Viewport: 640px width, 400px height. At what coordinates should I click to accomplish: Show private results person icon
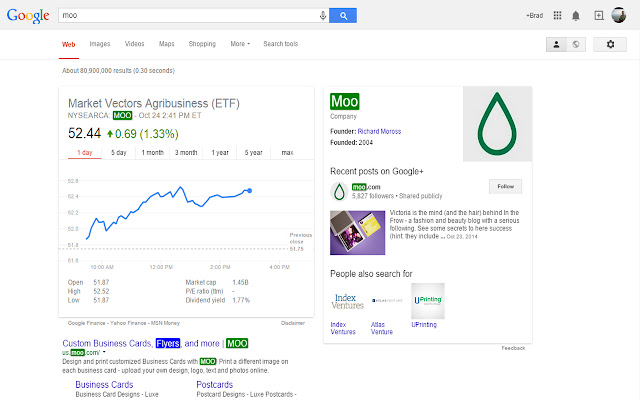tap(556, 44)
